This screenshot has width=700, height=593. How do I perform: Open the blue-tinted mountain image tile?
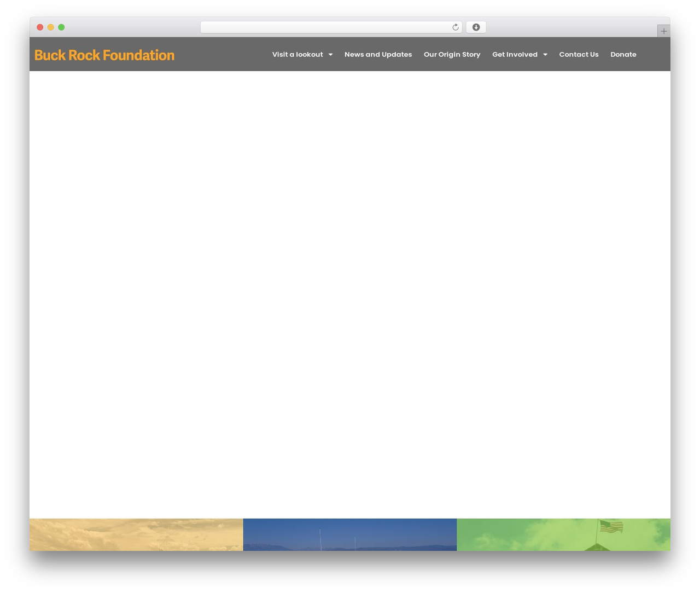point(350,534)
